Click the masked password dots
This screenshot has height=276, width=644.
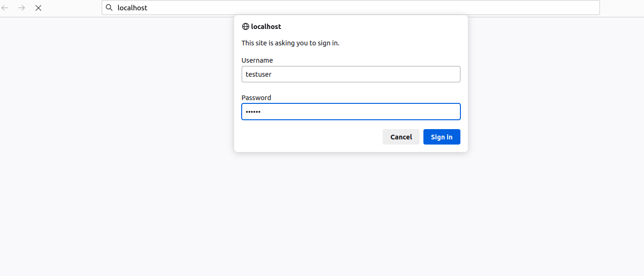coord(253,112)
